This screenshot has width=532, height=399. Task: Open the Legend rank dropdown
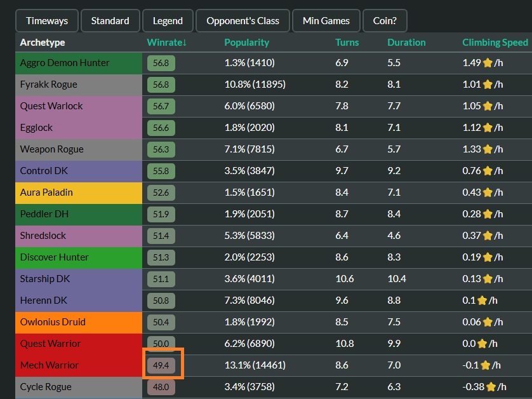coord(168,21)
